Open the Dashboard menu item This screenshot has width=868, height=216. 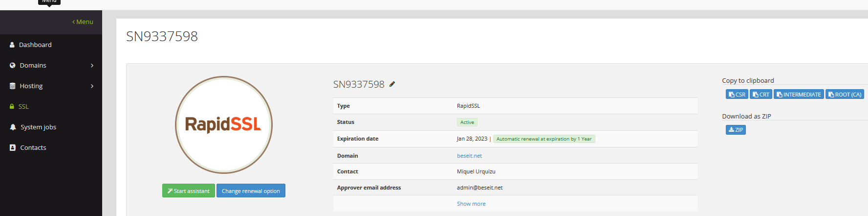click(35, 45)
